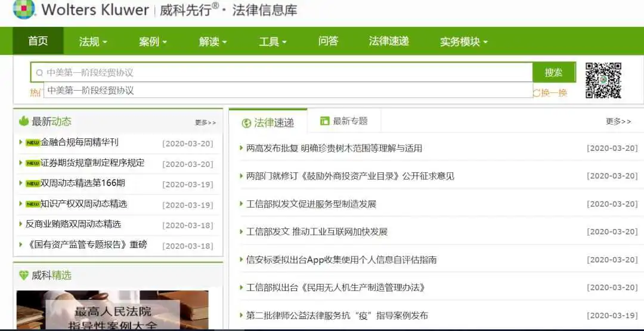Image resolution: width=644 pixels, height=331 pixels.
Task: Click the 最新动态 panel heading
Action: click(51, 121)
